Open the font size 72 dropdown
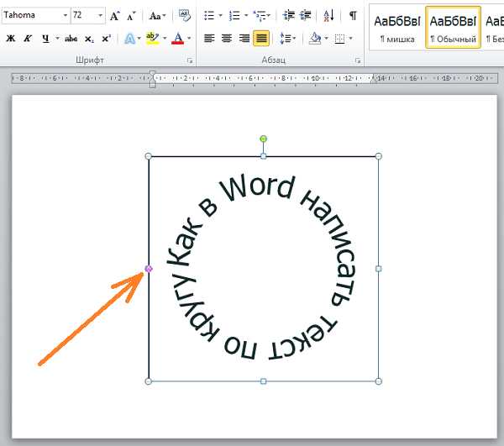This screenshot has height=446, width=504. coord(101,16)
